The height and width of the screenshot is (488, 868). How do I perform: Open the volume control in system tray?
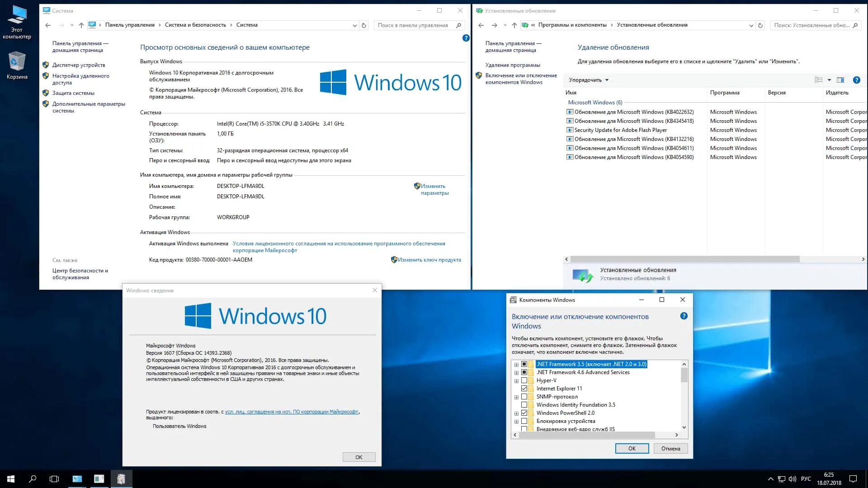pos(793,479)
